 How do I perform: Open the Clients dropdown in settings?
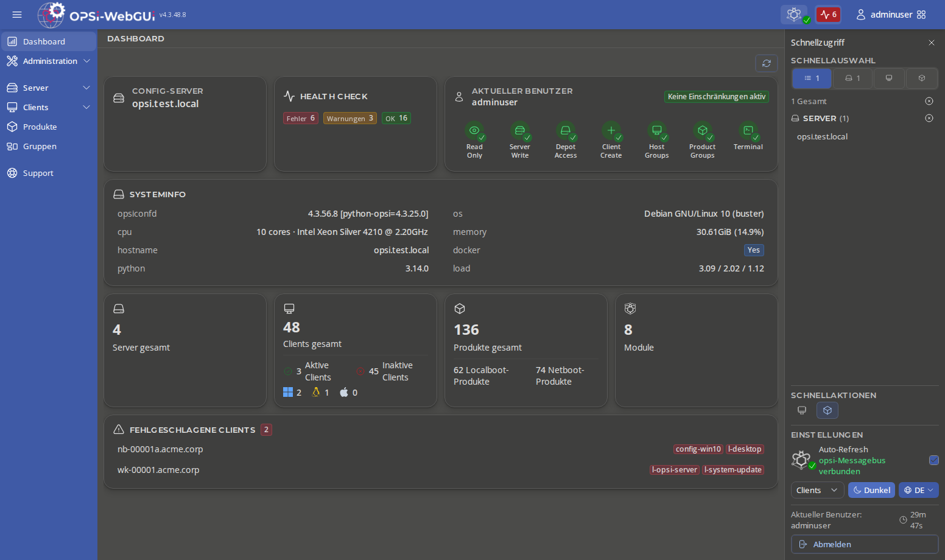pos(817,490)
